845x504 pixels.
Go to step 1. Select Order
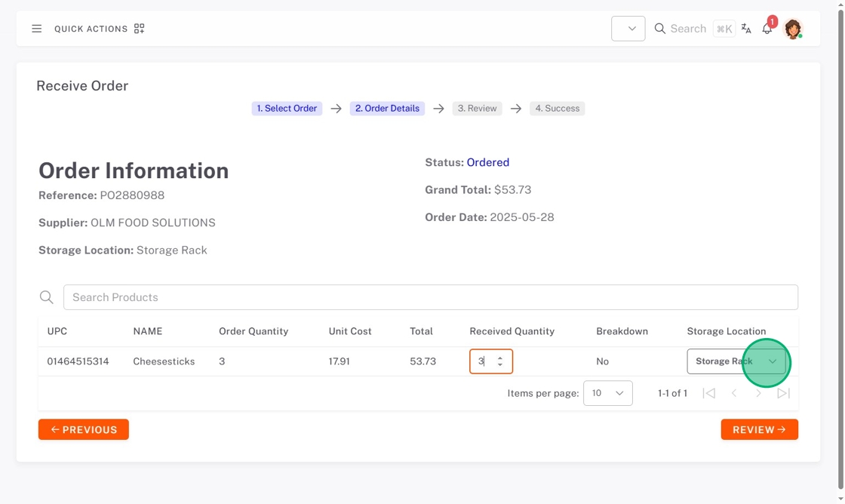(287, 109)
